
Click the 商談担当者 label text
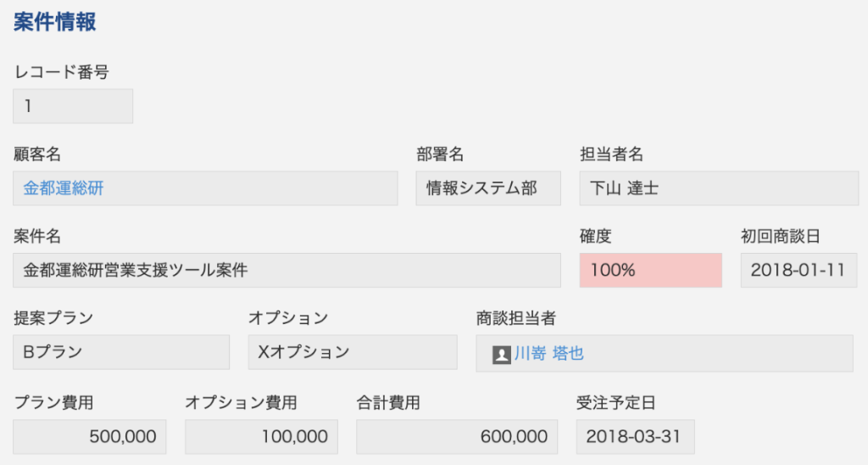[516, 318]
